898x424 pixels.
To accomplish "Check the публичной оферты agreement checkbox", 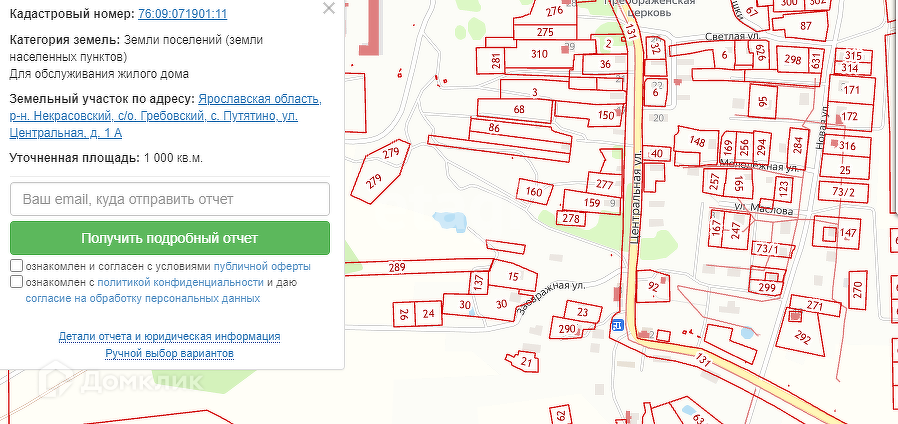I will (x=17, y=266).
